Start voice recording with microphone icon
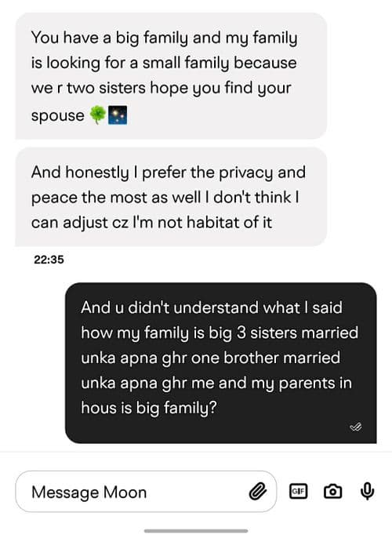Image resolution: width=392 pixels, height=538 pixels. 367,491
